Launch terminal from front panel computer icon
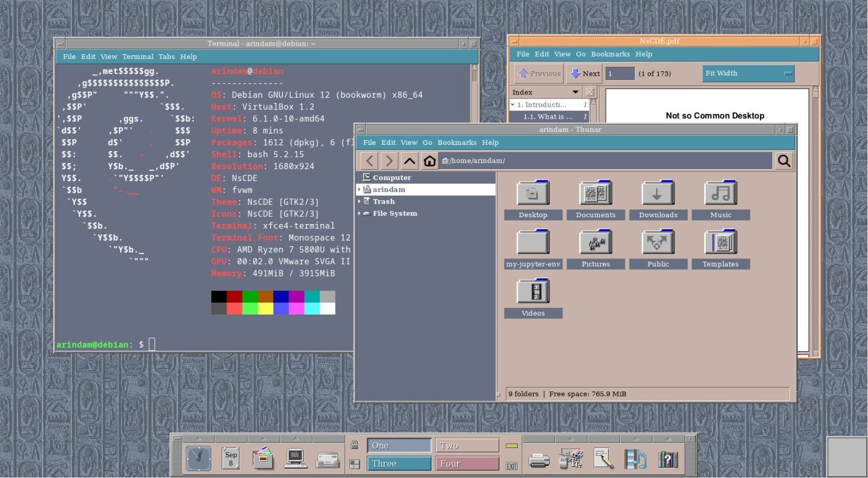 [x=296, y=459]
